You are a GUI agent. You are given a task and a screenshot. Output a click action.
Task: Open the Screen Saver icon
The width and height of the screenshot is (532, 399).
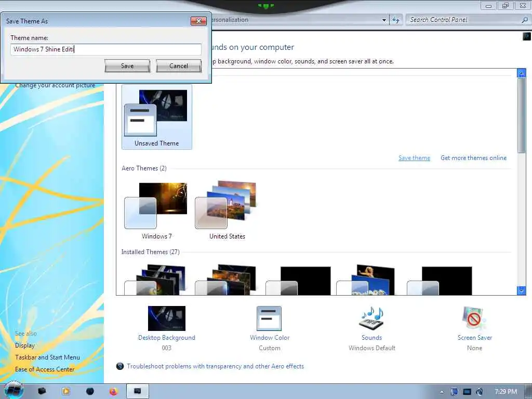pyautogui.click(x=474, y=318)
